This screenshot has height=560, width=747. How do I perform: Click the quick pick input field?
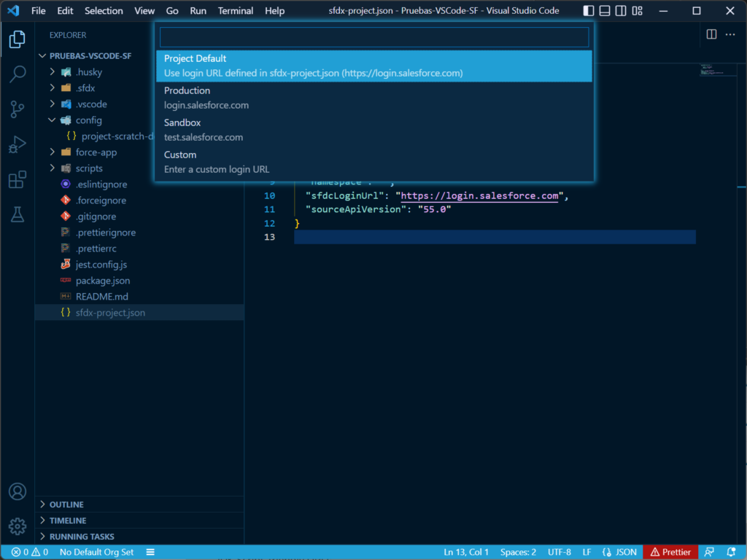(374, 36)
